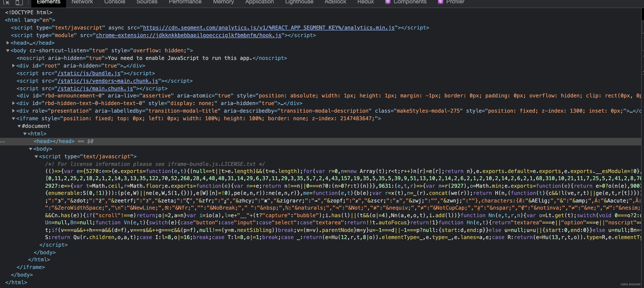
Task: Click the code line starting with {enumerable:S(0,!1)
Action: [343, 193]
